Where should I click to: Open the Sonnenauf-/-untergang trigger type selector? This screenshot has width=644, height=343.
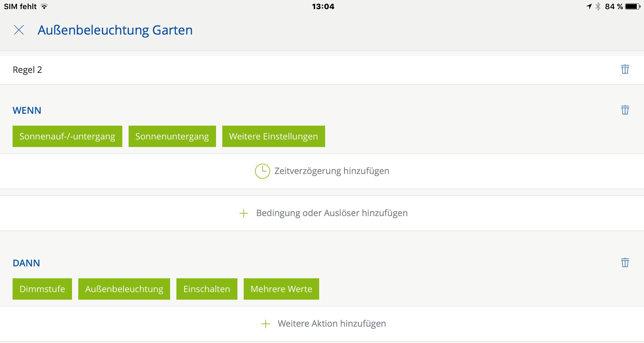click(67, 136)
